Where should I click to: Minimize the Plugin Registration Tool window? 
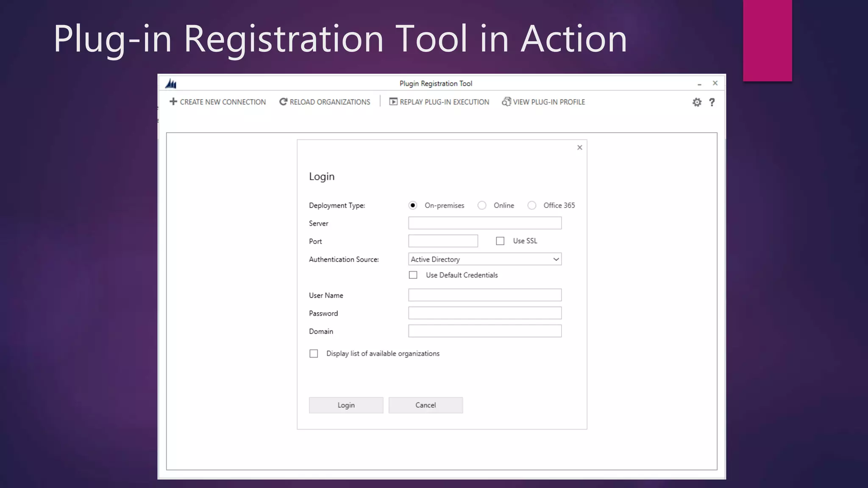click(699, 84)
